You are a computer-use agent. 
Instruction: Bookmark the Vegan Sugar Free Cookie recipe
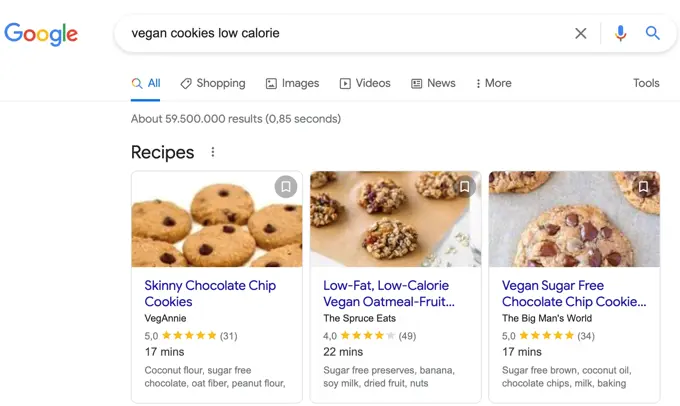643,187
